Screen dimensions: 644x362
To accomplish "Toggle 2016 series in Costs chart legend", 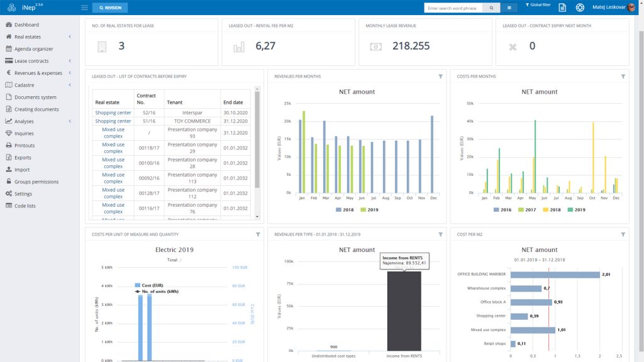I will tap(502, 210).
